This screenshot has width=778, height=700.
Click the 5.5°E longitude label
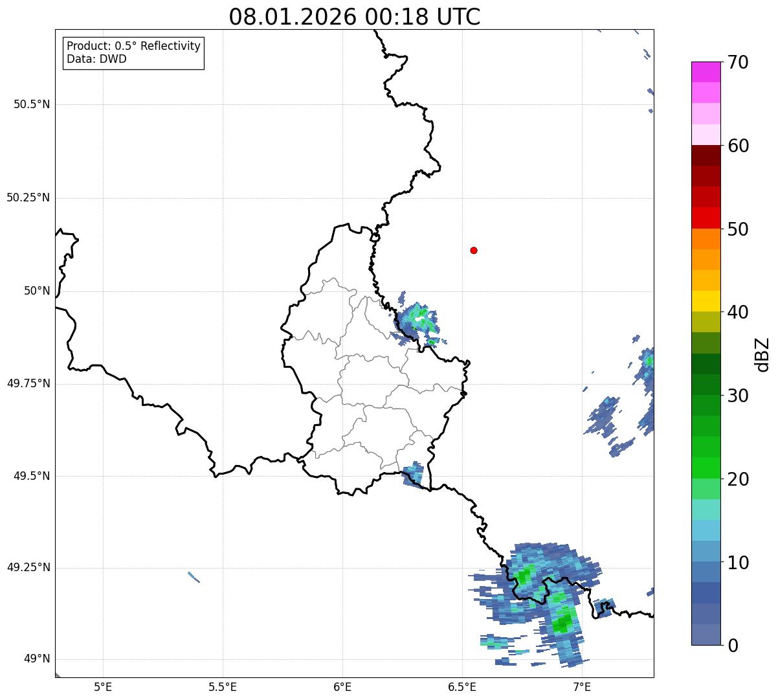pyautogui.click(x=223, y=687)
